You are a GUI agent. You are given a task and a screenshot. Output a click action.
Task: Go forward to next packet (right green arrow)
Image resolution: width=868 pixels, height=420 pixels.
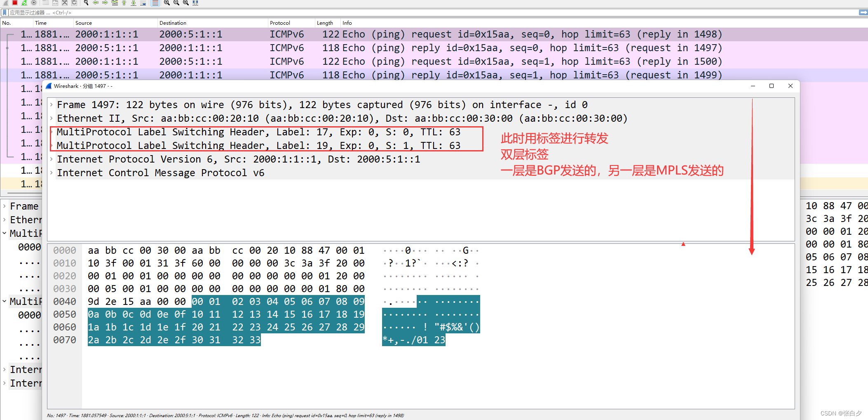point(105,2)
